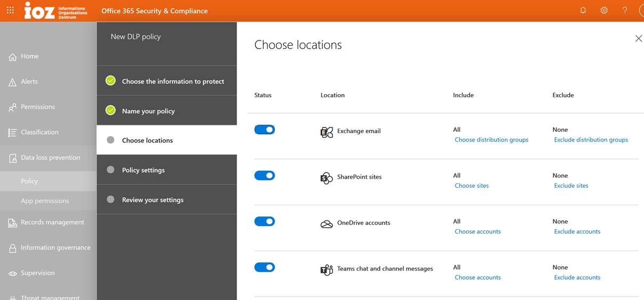Click Choose sites link
Screen dimensions: 644x300
click(472, 186)
